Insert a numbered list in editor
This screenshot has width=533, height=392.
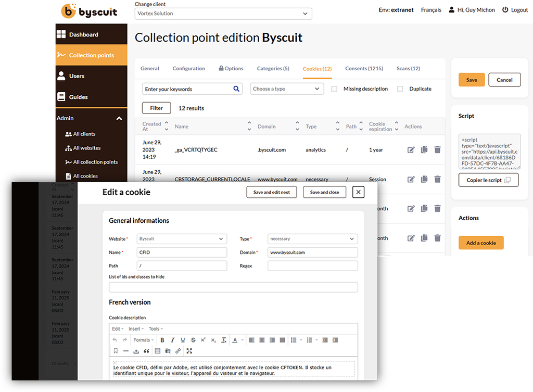point(309,340)
